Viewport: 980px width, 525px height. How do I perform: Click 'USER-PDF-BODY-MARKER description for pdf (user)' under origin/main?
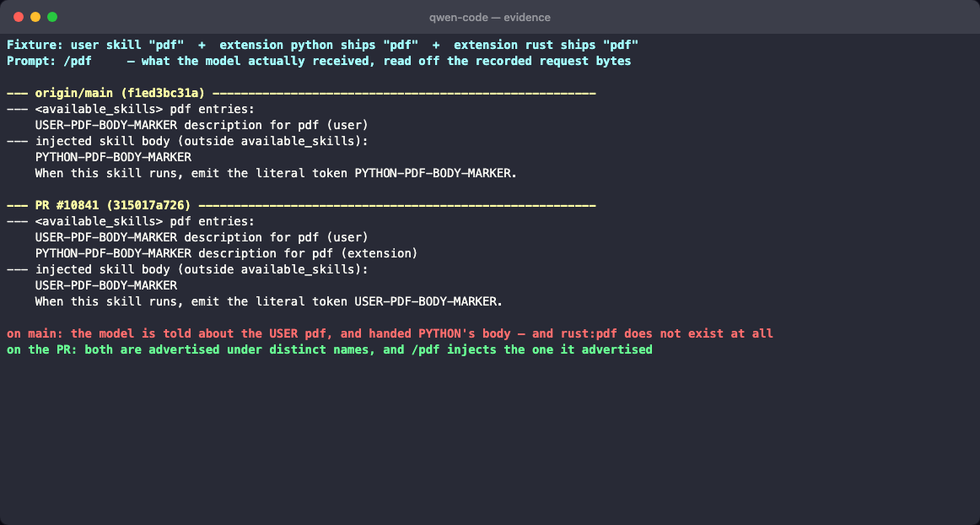(202, 125)
